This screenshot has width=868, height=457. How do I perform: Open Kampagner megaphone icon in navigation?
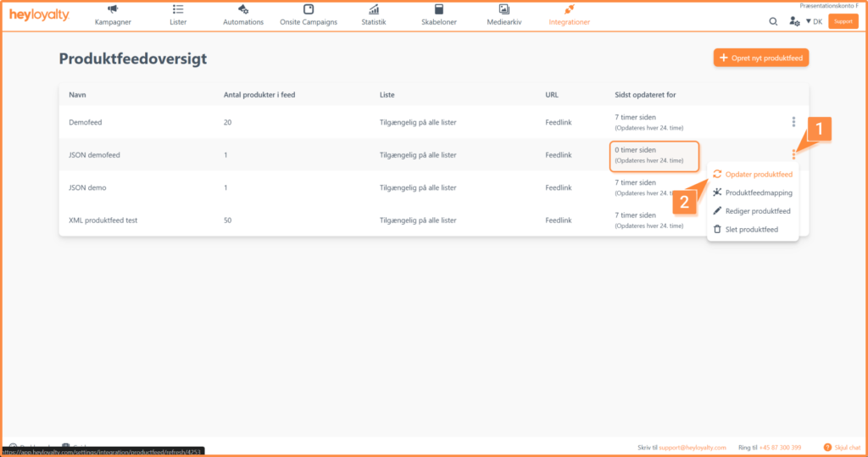point(113,8)
